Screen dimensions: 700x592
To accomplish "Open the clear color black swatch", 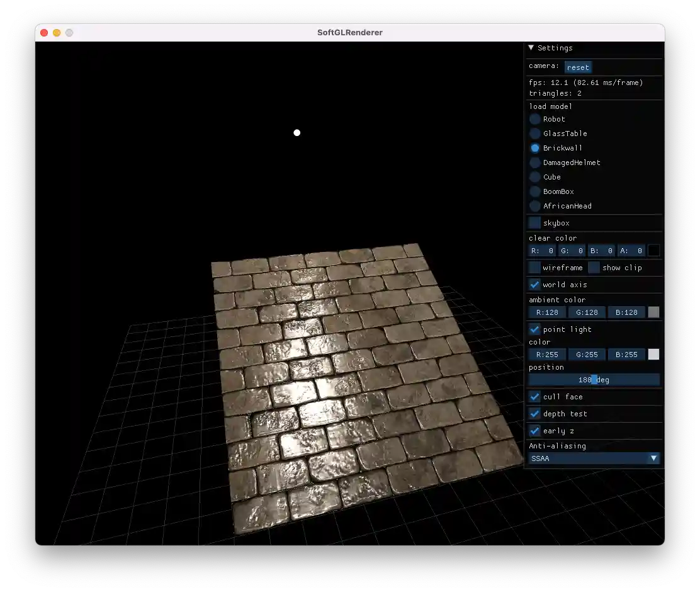I will [x=653, y=251].
